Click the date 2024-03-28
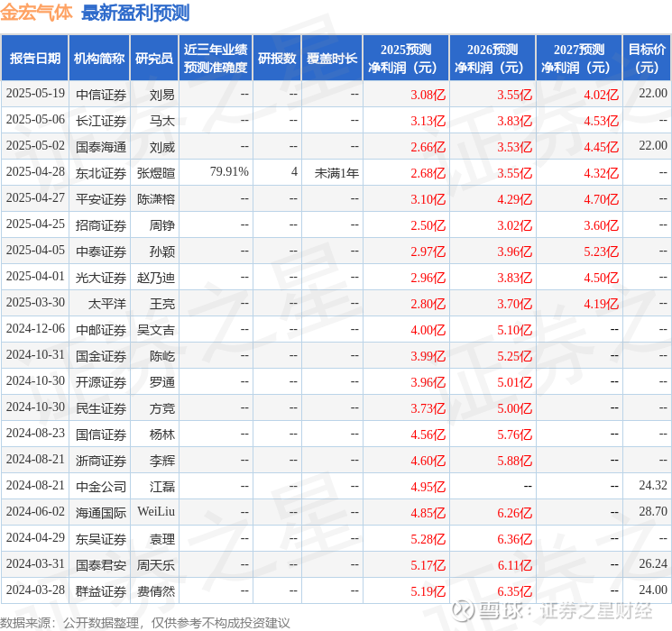672x631 pixels. pos(35,590)
